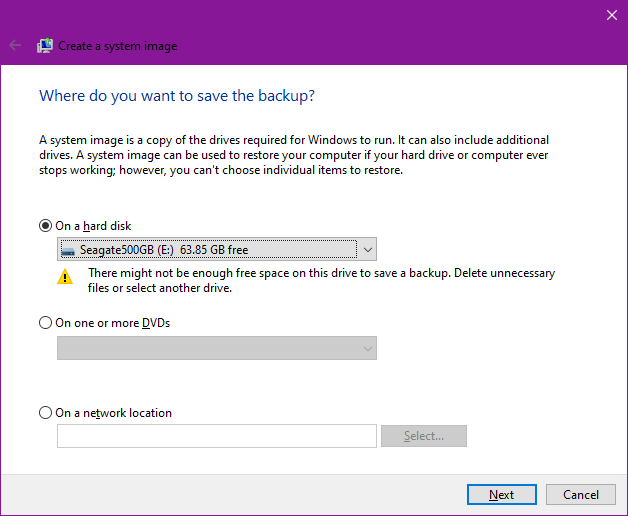Click the yellow warning triangle icon

[65, 277]
